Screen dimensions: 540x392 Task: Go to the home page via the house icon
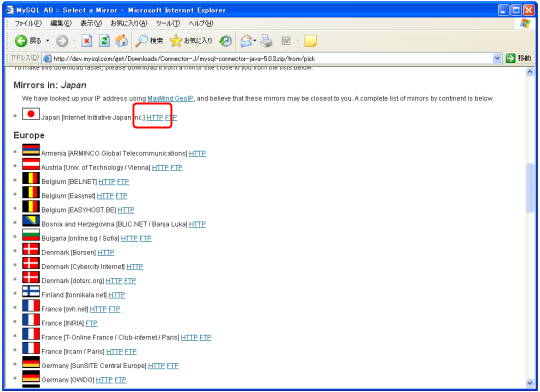tap(122, 41)
